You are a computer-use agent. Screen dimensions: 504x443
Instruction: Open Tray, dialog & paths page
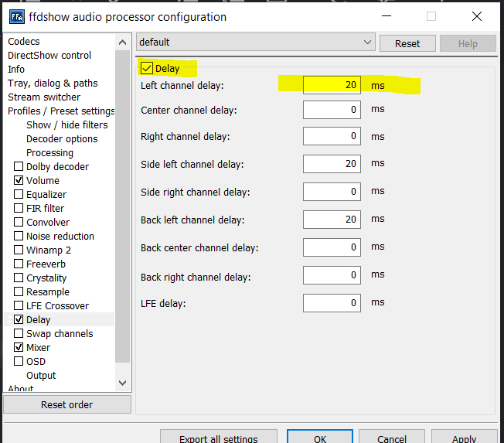tap(53, 83)
